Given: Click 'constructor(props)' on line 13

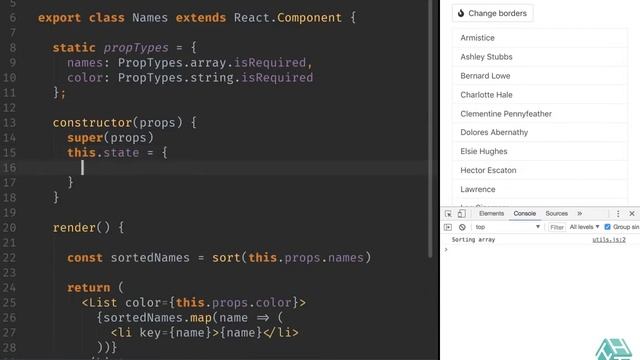Looking at the screenshot, I should click(118, 122).
